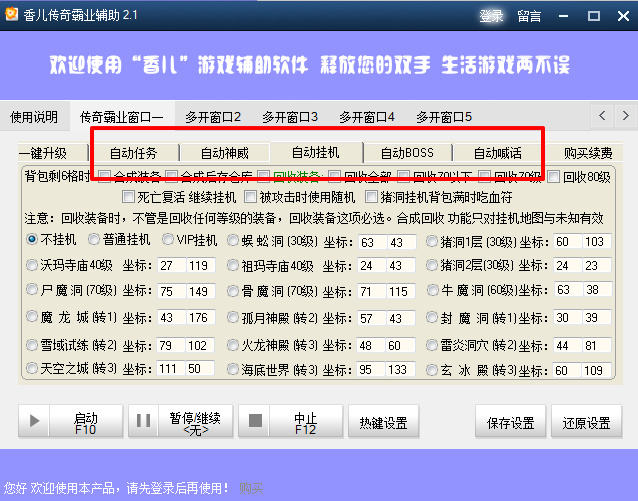The height and width of the screenshot is (501, 638).
Task: Enable 死亡复活 继续挂机 checkbox
Action: click(x=130, y=197)
